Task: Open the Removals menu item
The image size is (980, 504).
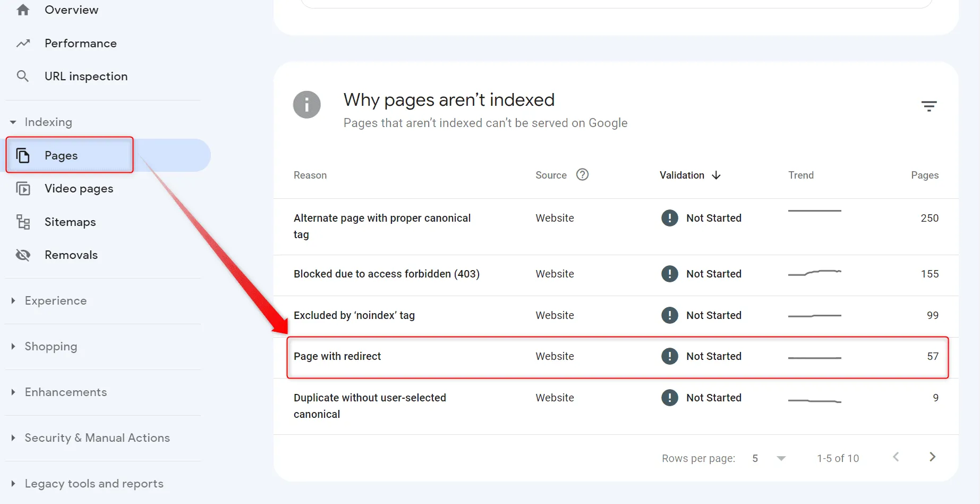Action: tap(71, 255)
